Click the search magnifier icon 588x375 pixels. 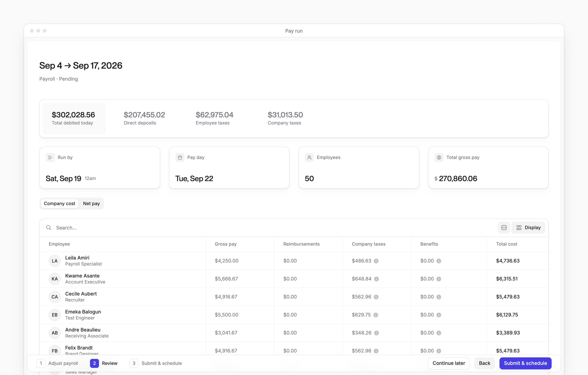coord(49,228)
